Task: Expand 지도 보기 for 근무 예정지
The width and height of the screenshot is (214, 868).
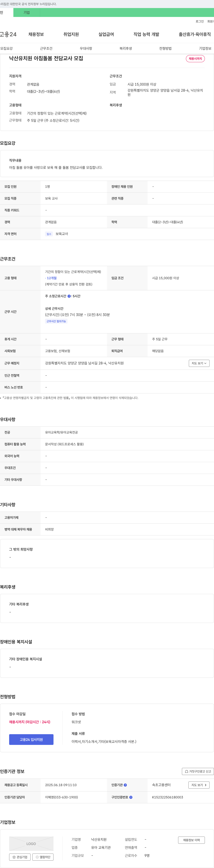Action: [x=199, y=363]
